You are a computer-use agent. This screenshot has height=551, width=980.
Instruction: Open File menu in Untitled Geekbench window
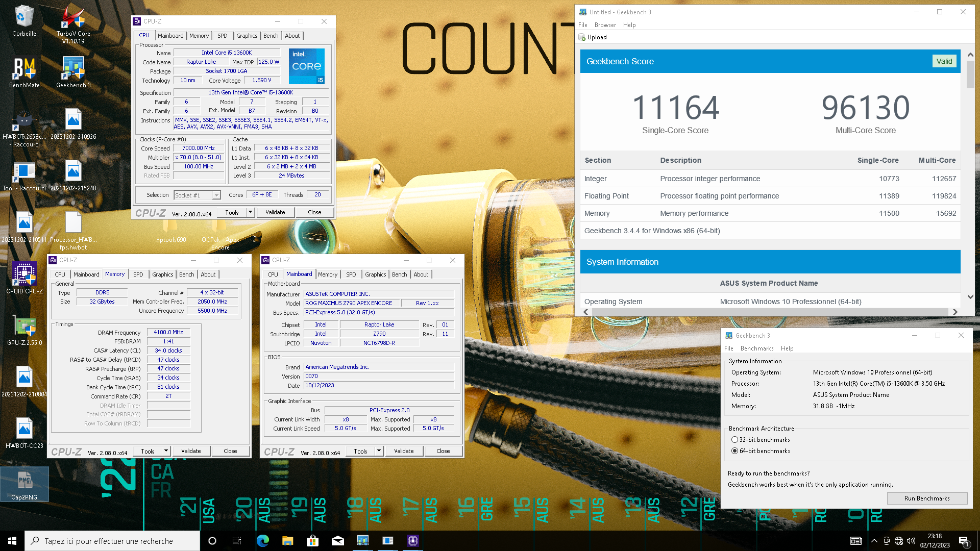[x=582, y=25]
